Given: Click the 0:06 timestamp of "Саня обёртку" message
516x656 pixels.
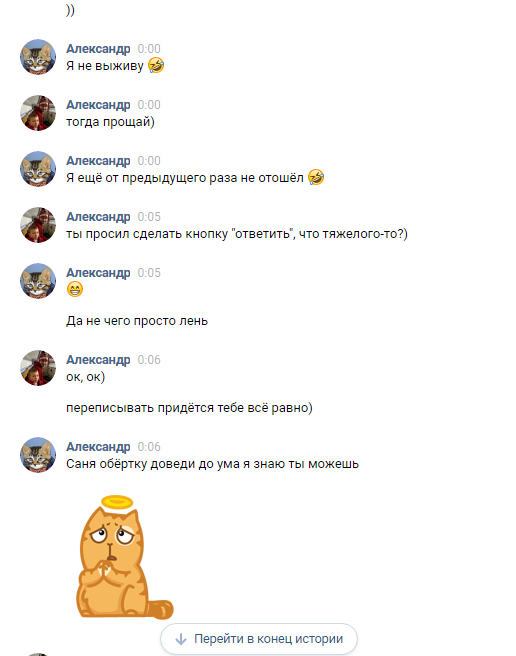Looking at the screenshot, I should click(149, 447).
